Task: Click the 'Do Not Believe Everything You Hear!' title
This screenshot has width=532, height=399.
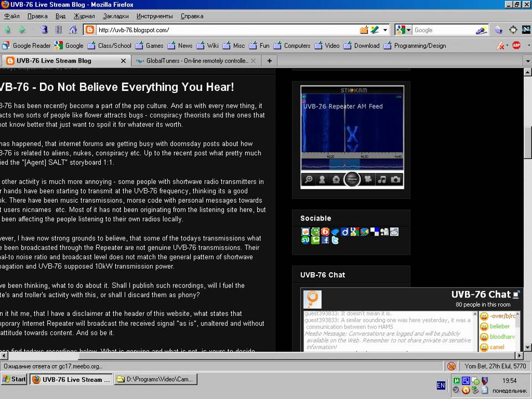Action: (x=136, y=87)
